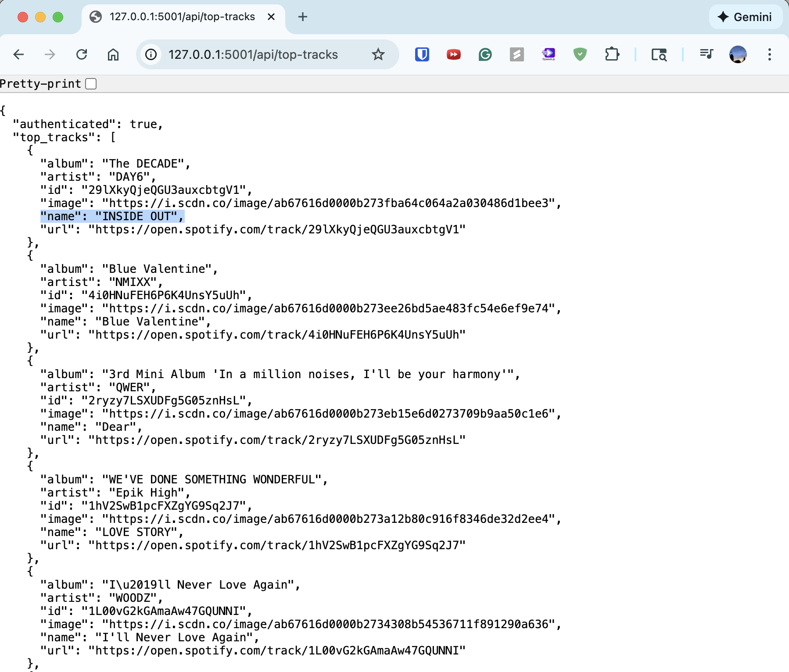Open the Grammarly extension
This screenshot has height=672, width=789.
tap(485, 54)
